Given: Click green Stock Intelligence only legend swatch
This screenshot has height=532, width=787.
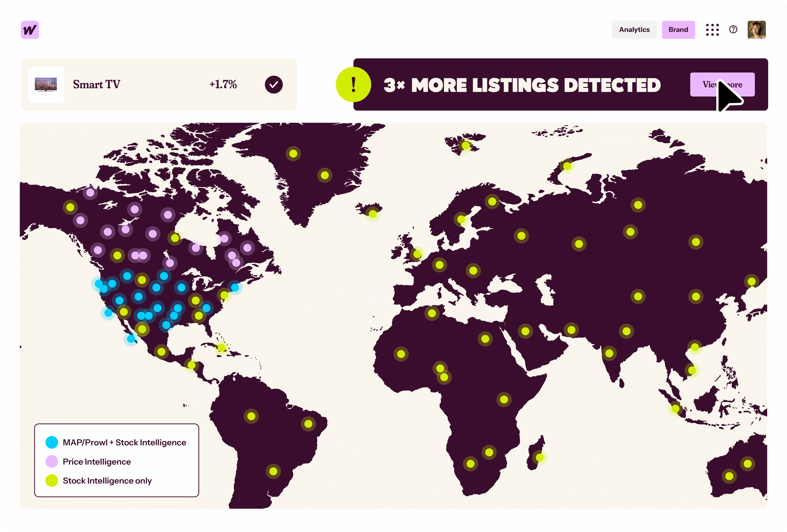Looking at the screenshot, I should (x=52, y=480).
